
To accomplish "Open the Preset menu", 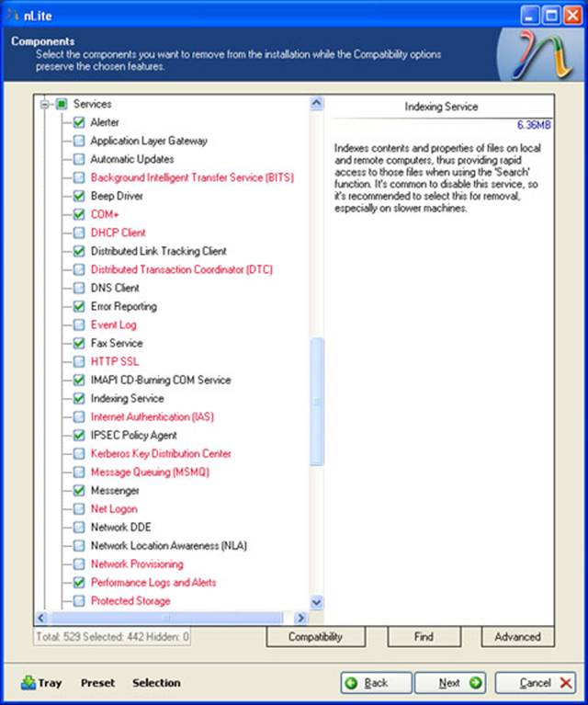I will (x=97, y=683).
